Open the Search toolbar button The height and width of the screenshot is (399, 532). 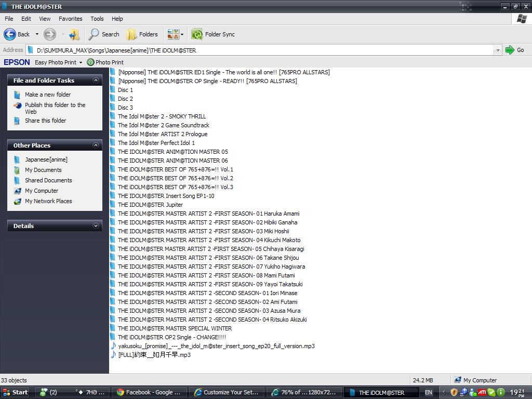(104, 34)
